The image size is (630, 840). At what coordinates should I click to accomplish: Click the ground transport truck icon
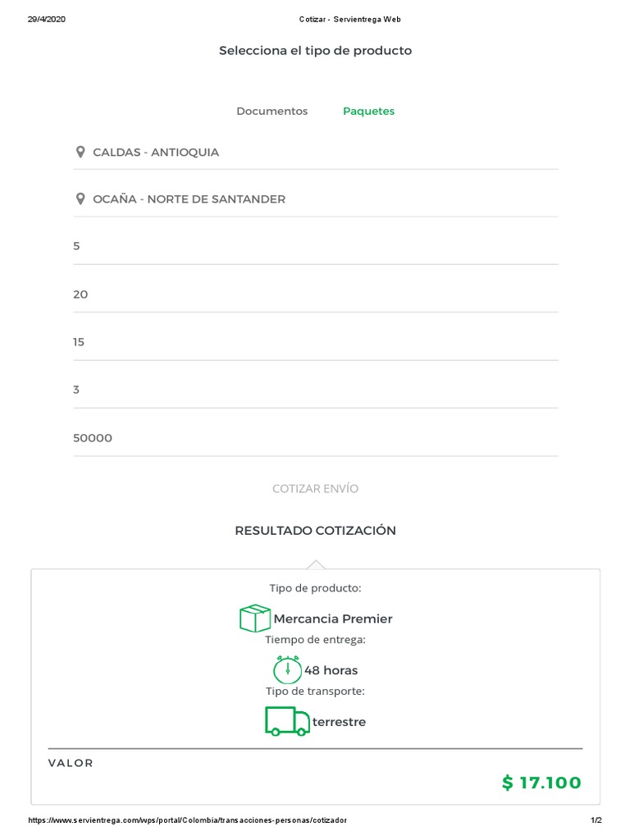click(x=287, y=721)
